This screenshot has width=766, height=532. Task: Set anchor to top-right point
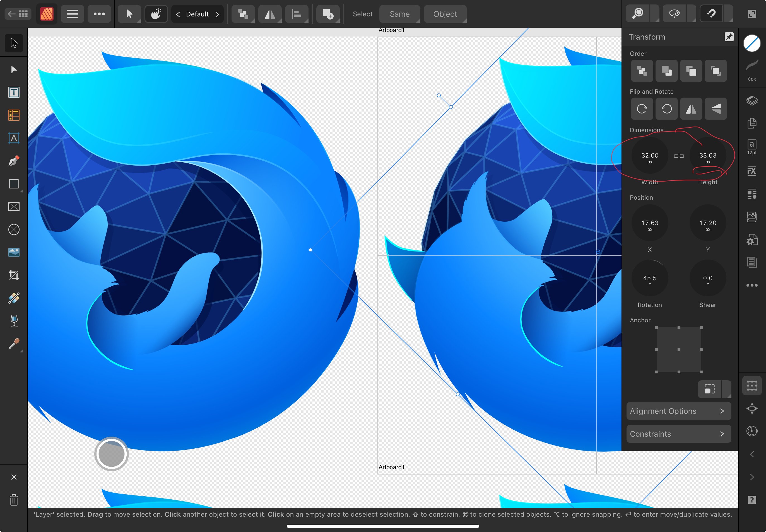701,327
